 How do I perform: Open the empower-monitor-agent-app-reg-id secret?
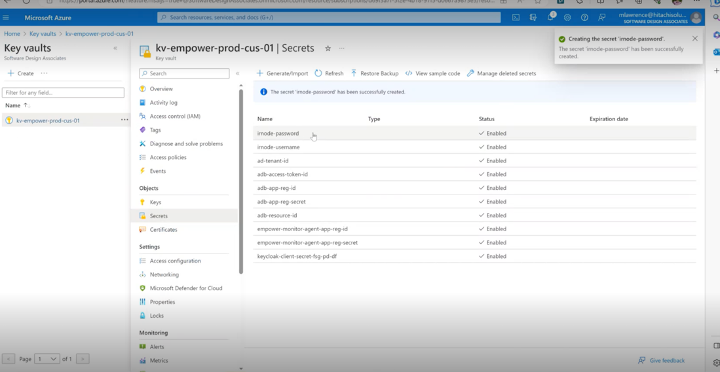click(x=302, y=229)
